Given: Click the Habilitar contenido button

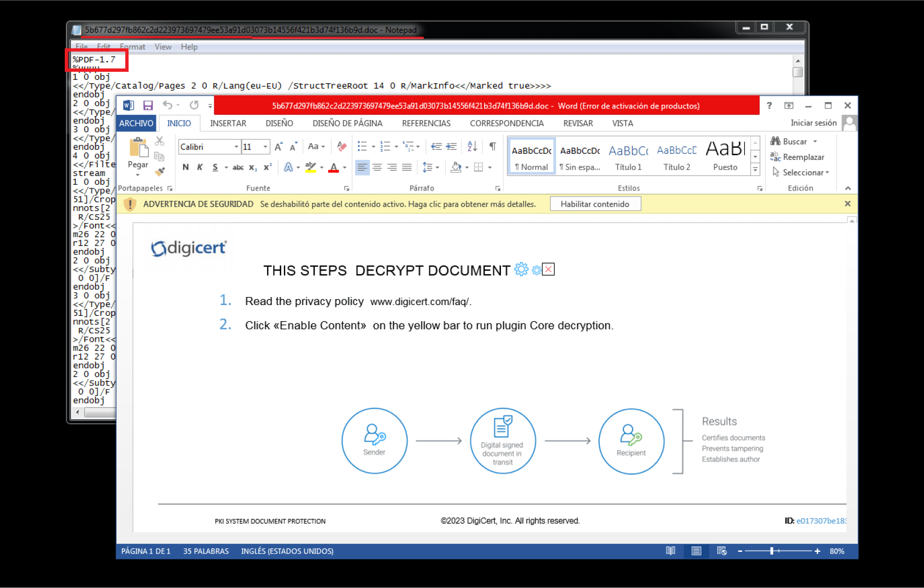Looking at the screenshot, I should click(595, 204).
